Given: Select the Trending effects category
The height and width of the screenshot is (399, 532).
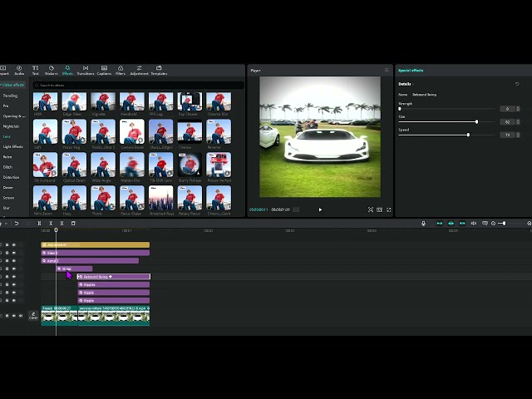Looking at the screenshot, I should 10,96.
